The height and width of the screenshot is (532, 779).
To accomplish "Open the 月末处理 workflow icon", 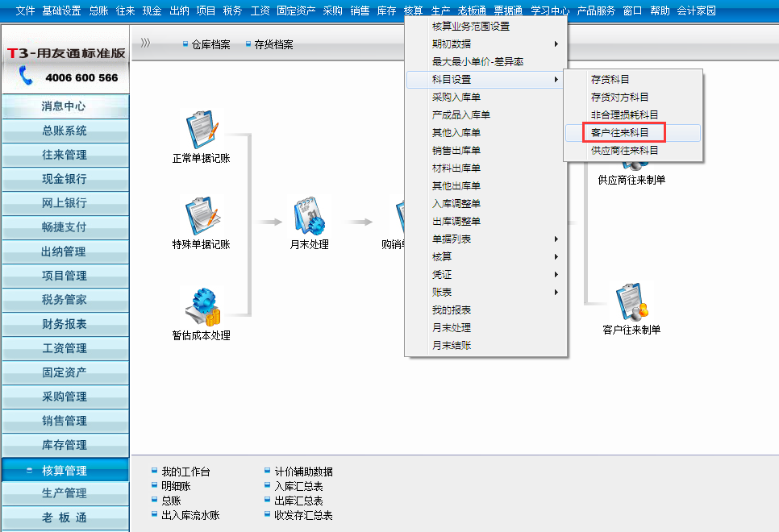I will (x=309, y=217).
